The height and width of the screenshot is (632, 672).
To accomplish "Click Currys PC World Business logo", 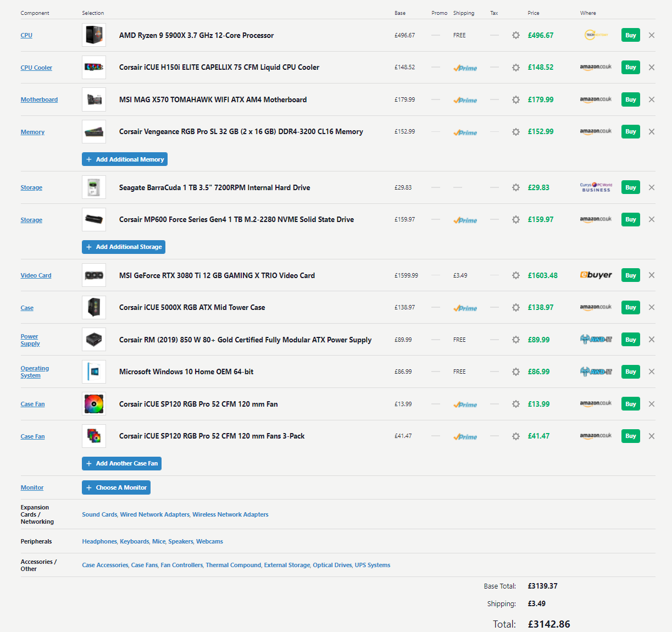I will pos(596,187).
